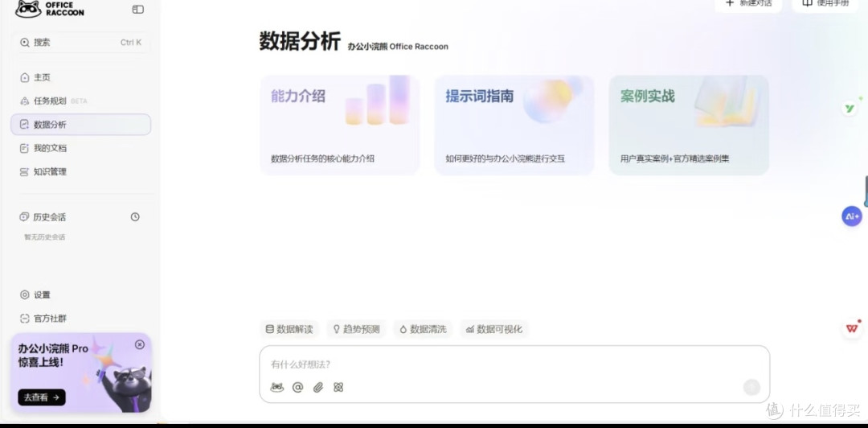The width and height of the screenshot is (868, 428).
Task: Select the 数据清洗 quick prompt
Action: [423, 329]
